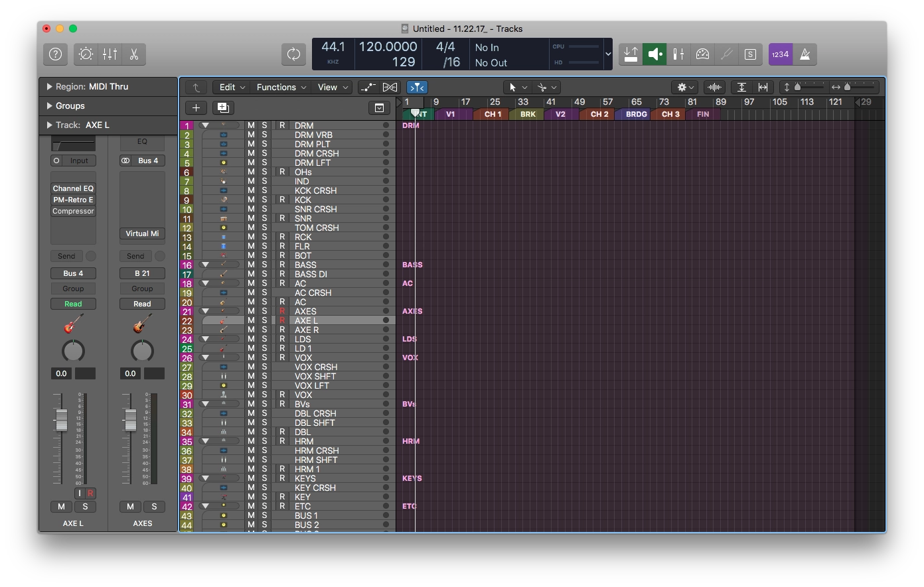Click the green speaker button in control bar

pyautogui.click(x=655, y=54)
